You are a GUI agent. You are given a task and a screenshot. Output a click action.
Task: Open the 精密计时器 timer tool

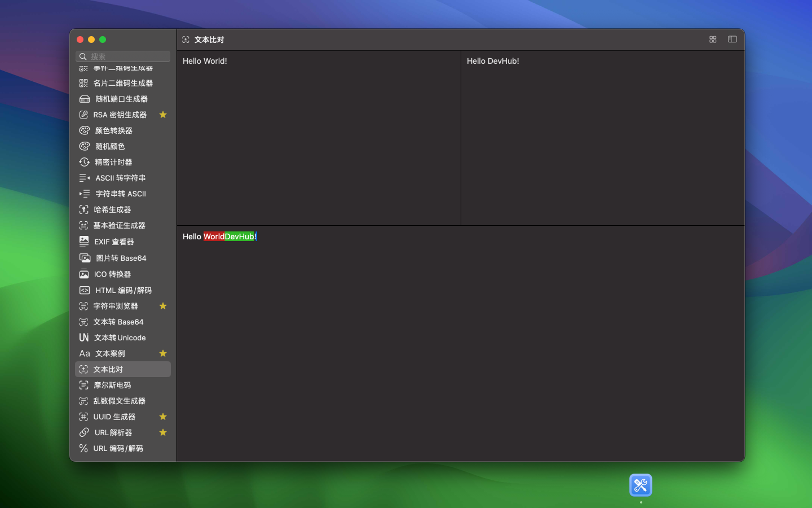113,162
